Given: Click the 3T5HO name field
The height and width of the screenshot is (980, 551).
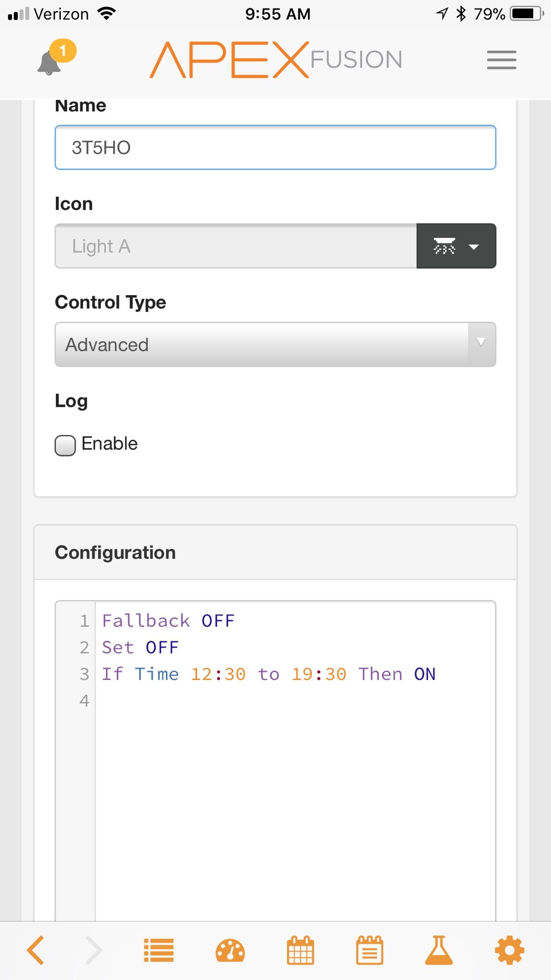Looking at the screenshot, I should pos(275,147).
